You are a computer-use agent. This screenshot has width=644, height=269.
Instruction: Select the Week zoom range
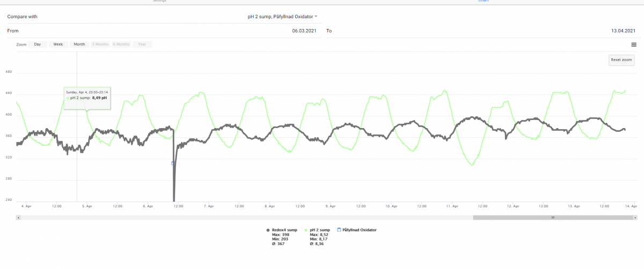pyautogui.click(x=58, y=44)
